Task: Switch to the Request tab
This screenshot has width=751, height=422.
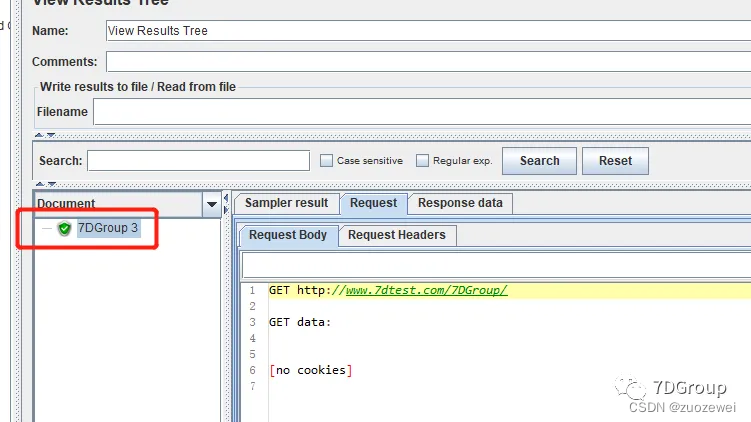Action: 374,203
